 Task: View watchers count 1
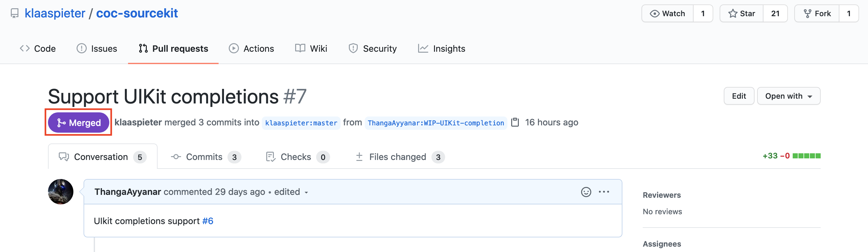(x=703, y=13)
